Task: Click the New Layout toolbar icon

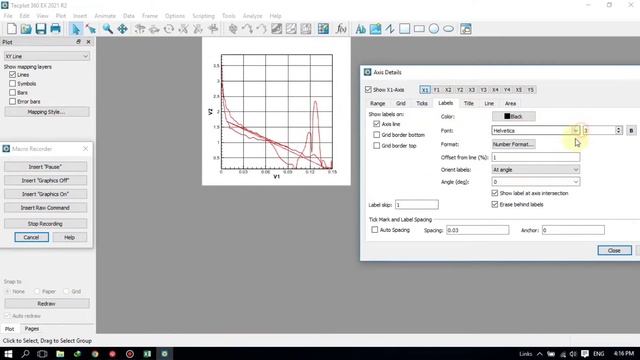Action: tap(11, 29)
